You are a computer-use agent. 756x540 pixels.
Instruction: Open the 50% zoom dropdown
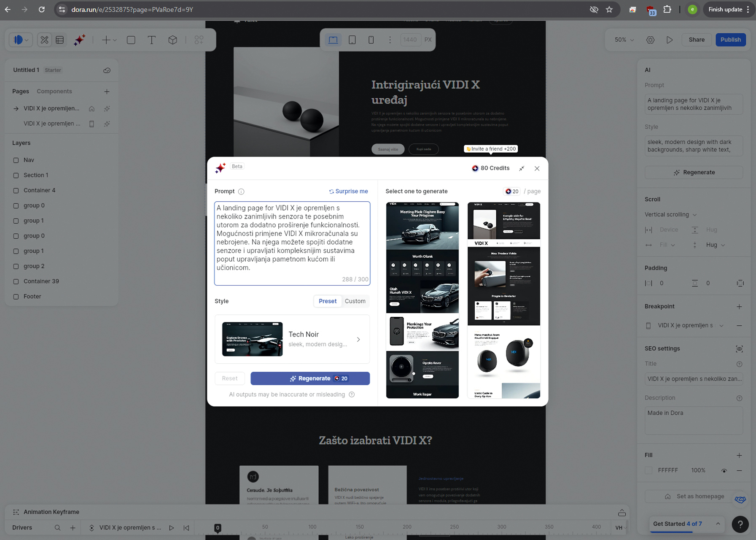(624, 40)
